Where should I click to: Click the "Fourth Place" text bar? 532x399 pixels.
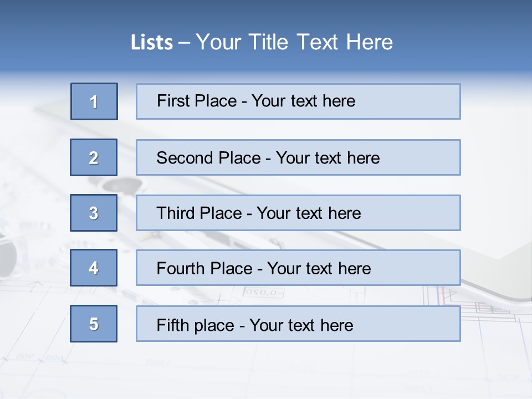point(298,268)
